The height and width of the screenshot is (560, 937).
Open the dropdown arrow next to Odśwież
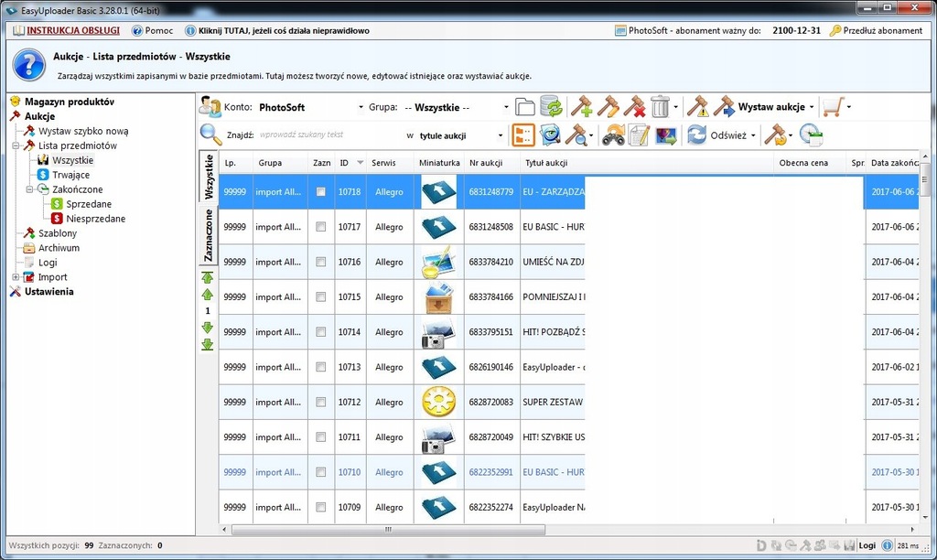pos(753,135)
